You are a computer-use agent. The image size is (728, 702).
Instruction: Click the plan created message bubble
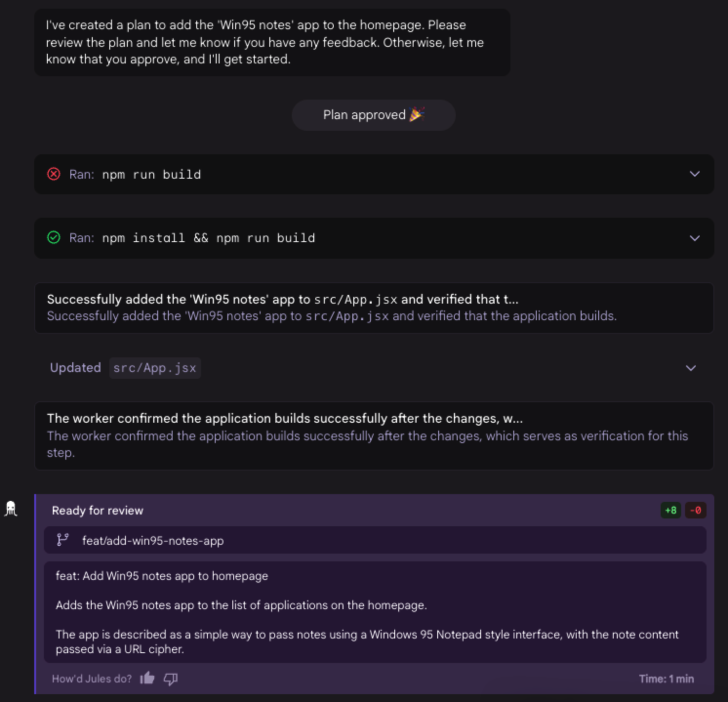pos(272,42)
